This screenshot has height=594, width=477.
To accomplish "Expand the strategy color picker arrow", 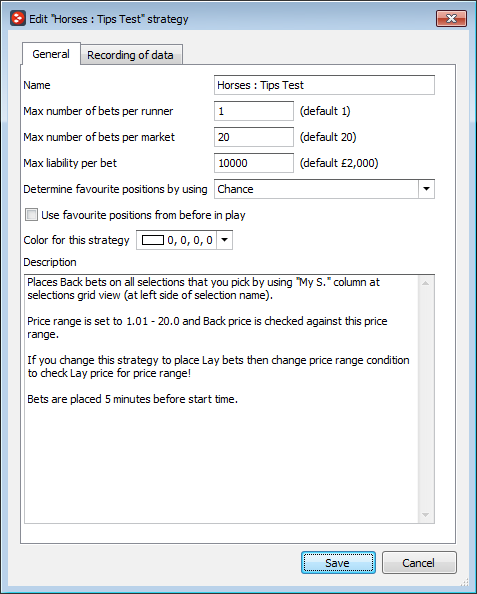I will pyautogui.click(x=224, y=240).
